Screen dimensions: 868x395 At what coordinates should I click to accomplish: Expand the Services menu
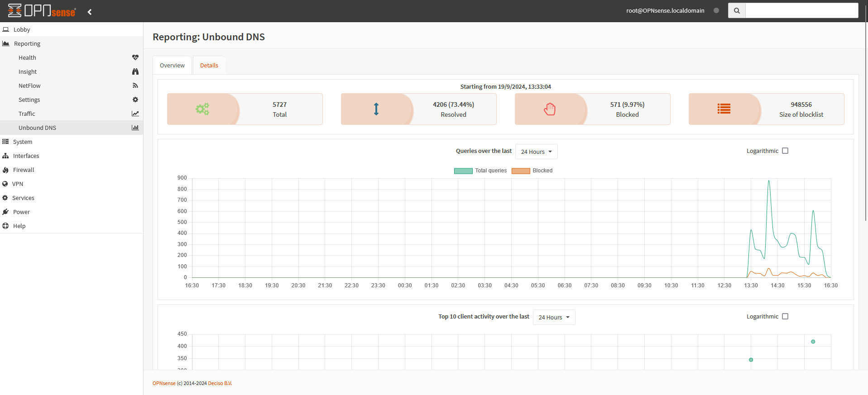[72, 198]
